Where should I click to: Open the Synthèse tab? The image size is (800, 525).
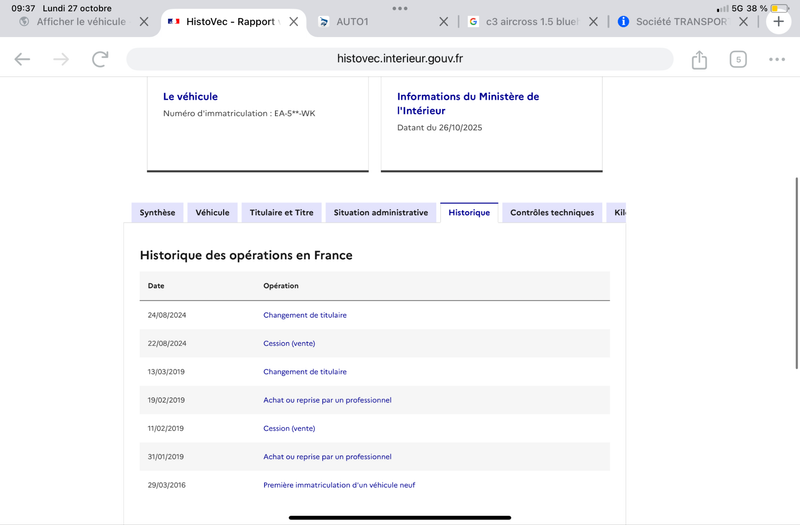click(157, 213)
